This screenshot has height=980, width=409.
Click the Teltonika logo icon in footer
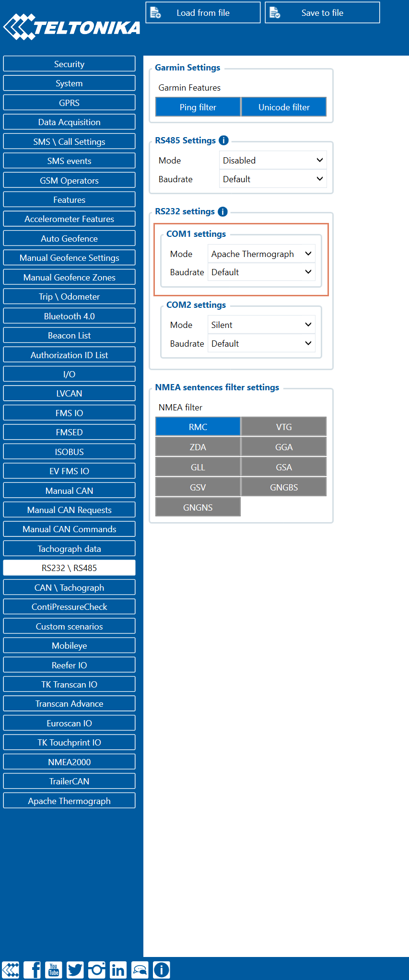pyautogui.click(x=11, y=969)
